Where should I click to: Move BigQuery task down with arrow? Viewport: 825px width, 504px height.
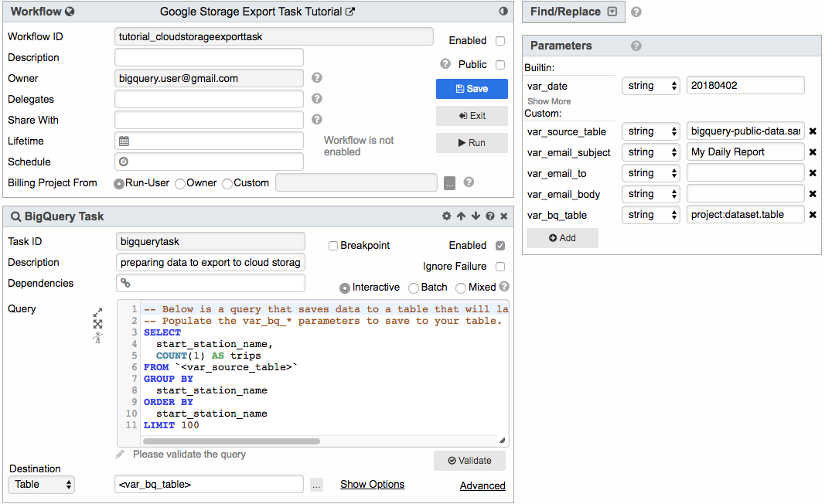tap(476, 216)
